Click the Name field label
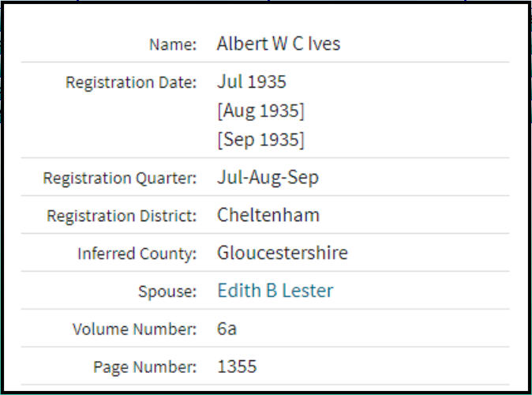The width and height of the screenshot is (532, 395). coord(173,44)
